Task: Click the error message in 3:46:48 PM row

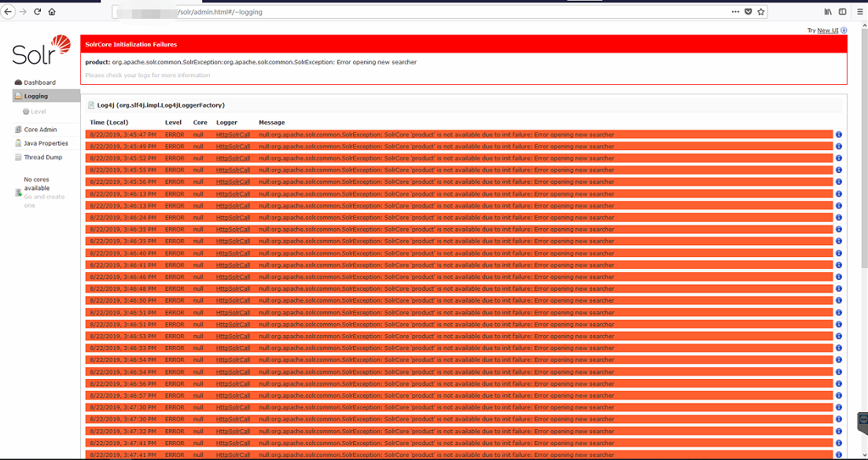Action: [x=436, y=289]
